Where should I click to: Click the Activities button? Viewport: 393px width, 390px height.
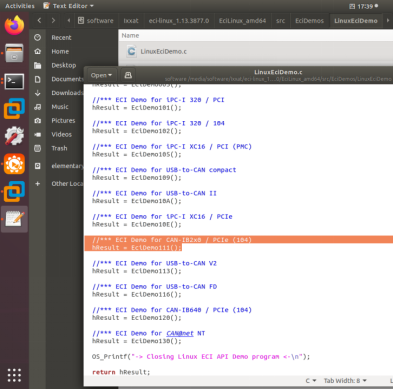coord(20,6)
